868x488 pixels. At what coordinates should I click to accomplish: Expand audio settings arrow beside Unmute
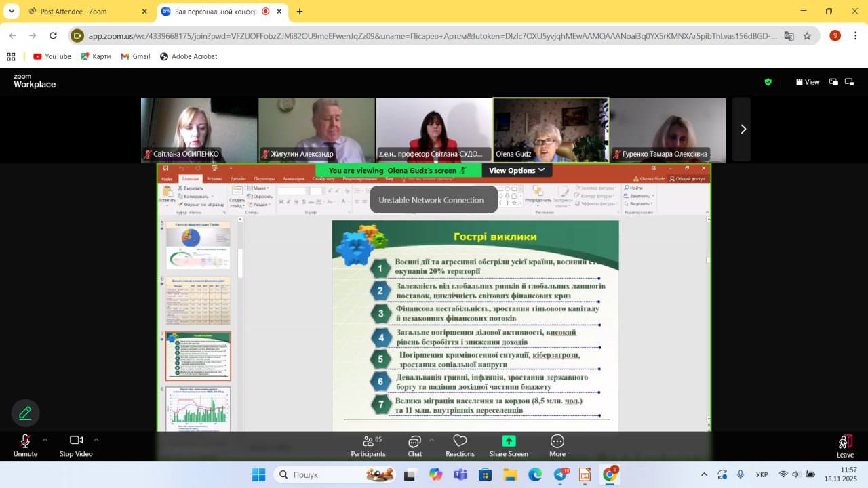pos(45,439)
